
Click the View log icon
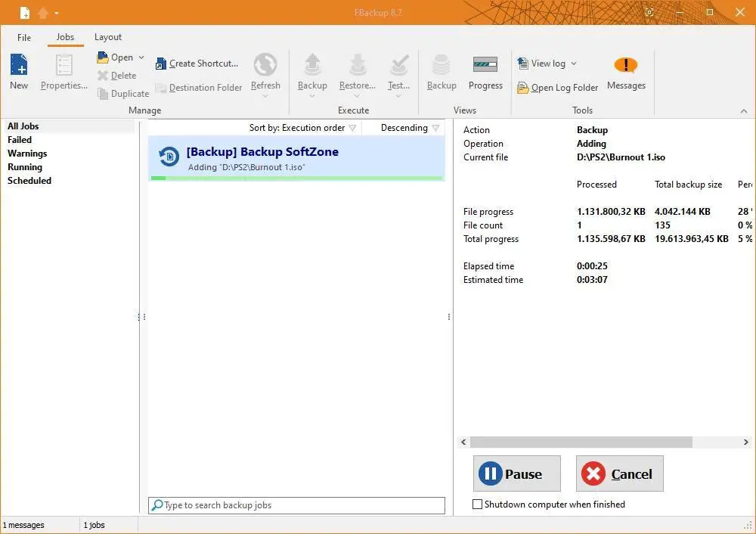pos(522,64)
